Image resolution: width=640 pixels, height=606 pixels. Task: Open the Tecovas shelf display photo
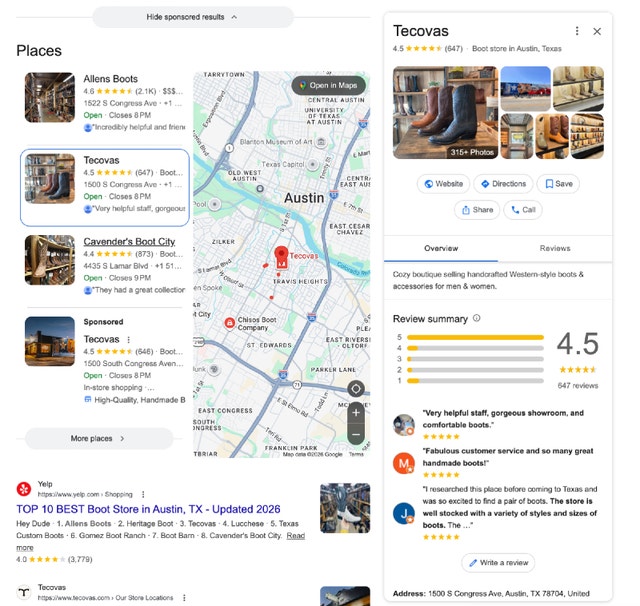point(578,89)
